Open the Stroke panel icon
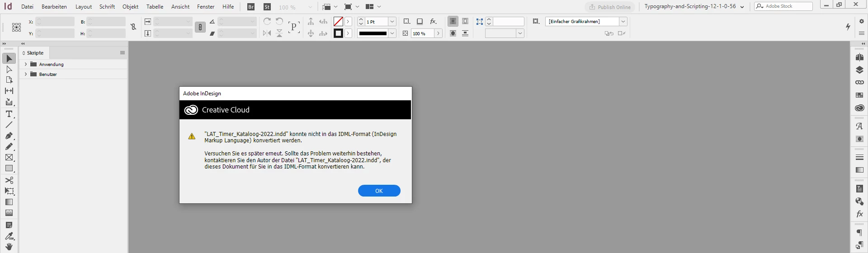 (x=859, y=157)
